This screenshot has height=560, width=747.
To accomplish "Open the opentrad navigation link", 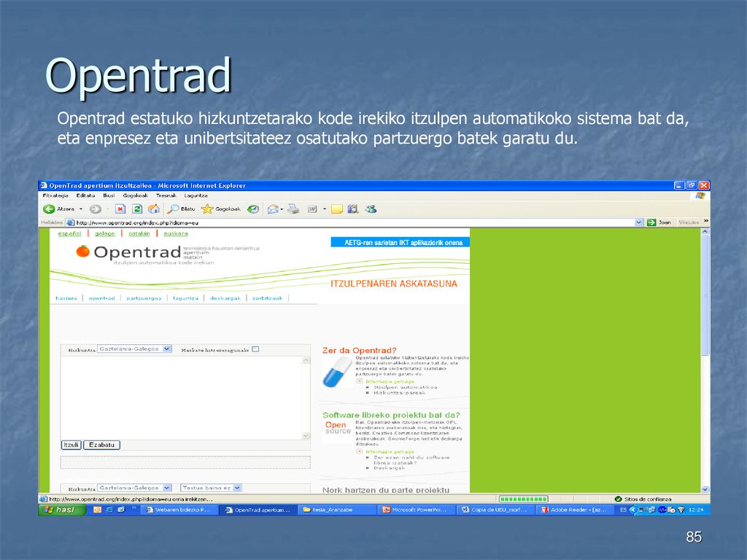I will tap(101, 298).
